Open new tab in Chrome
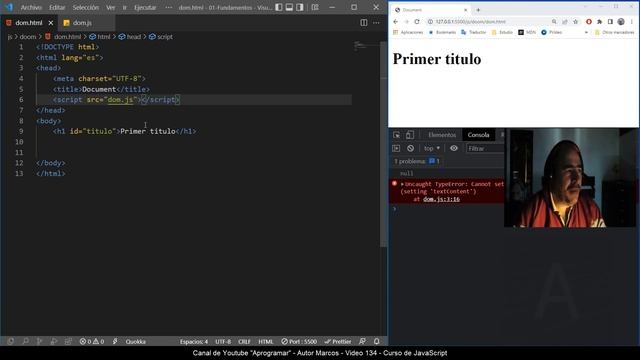 click(x=478, y=10)
